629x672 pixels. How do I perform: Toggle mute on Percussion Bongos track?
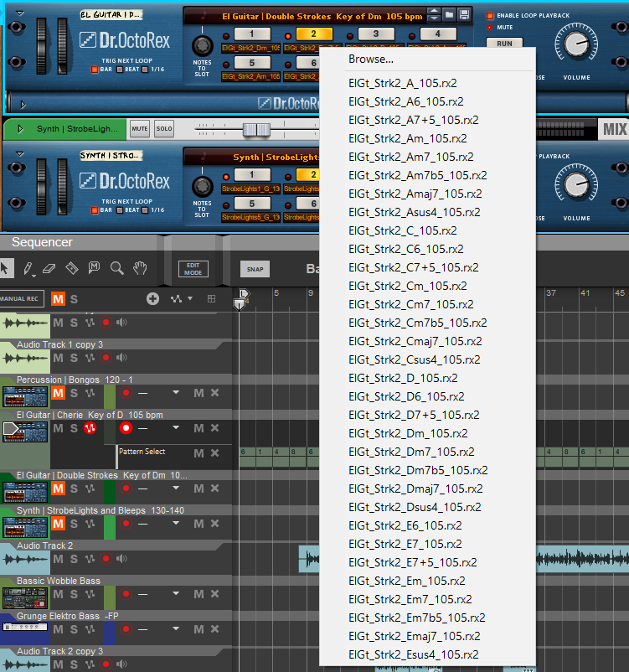pos(59,393)
